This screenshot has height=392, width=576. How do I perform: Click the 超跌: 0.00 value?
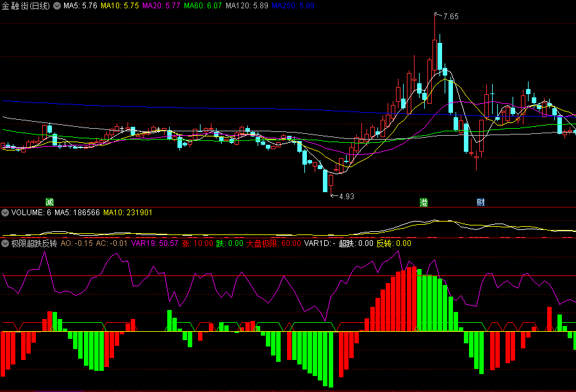click(x=356, y=243)
